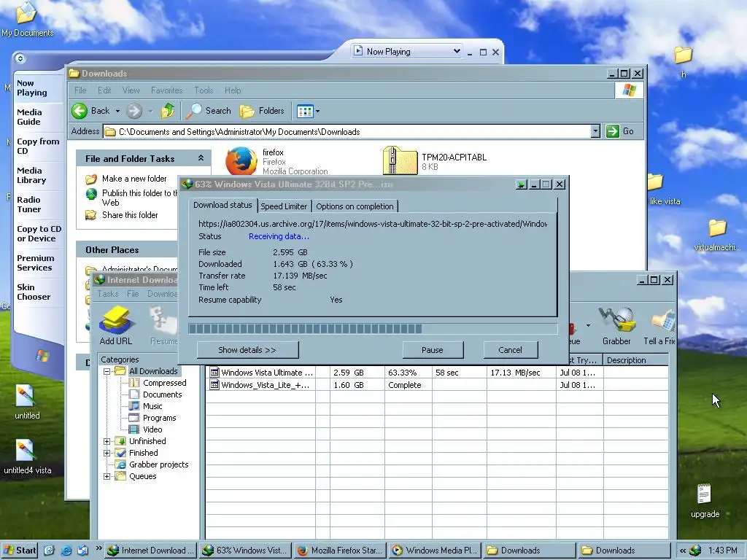Image resolution: width=747 pixels, height=560 pixels.
Task: Click the untitled4 vista desktop icon
Action: point(25,451)
